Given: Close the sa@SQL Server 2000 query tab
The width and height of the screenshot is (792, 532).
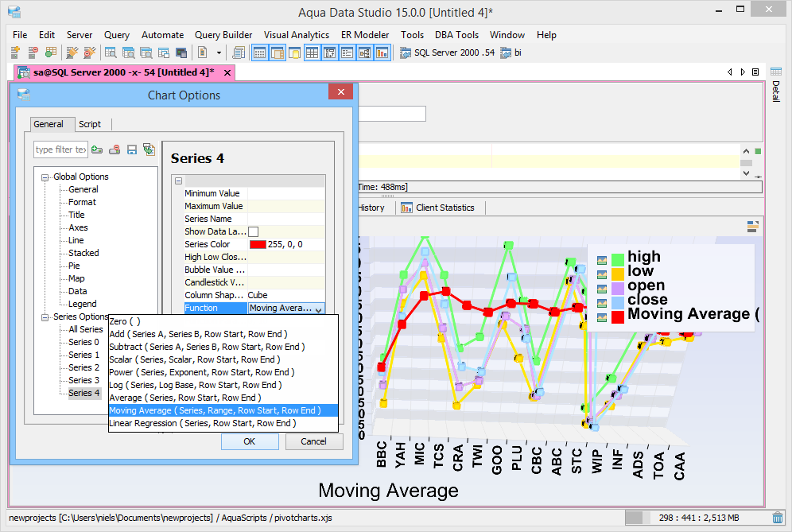Looking at the screenshot, I should [227, 72].
